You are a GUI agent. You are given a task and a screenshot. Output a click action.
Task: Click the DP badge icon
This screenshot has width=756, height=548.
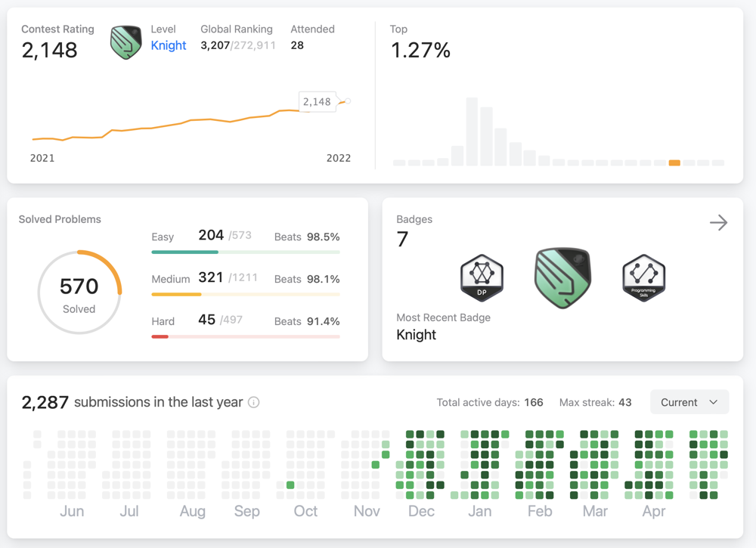click(482, 278)
